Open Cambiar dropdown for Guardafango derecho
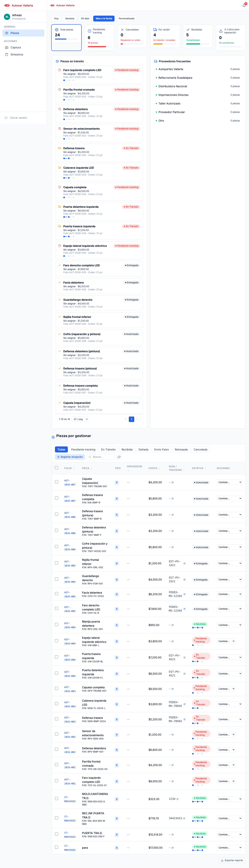This screenshot has width=249, height=868. coord(229,580)
